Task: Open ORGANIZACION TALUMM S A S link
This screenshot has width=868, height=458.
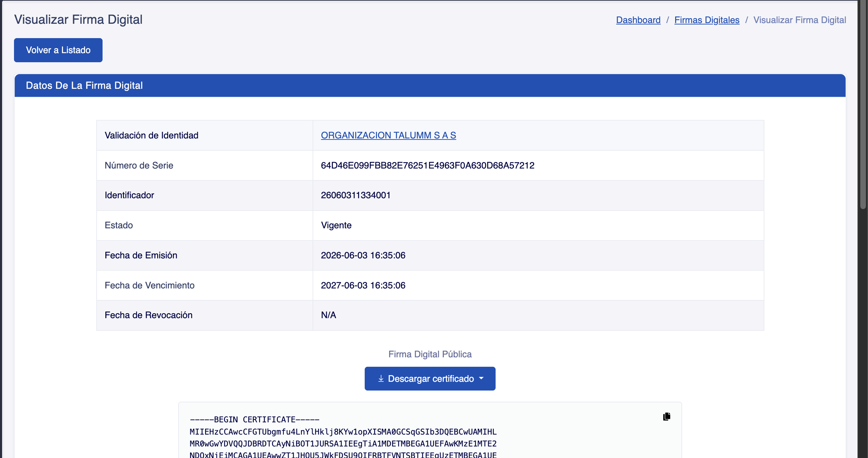Action: 388,135
